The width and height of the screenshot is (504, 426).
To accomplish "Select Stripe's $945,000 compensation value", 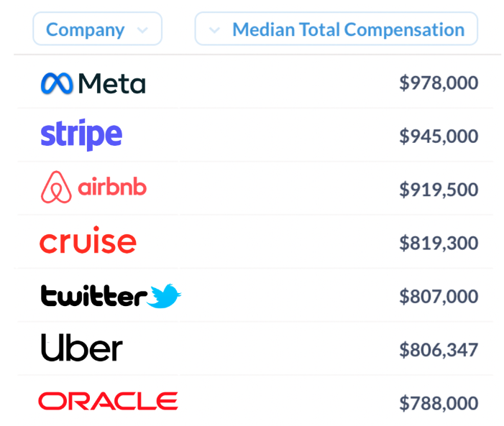I will point(439,136).
